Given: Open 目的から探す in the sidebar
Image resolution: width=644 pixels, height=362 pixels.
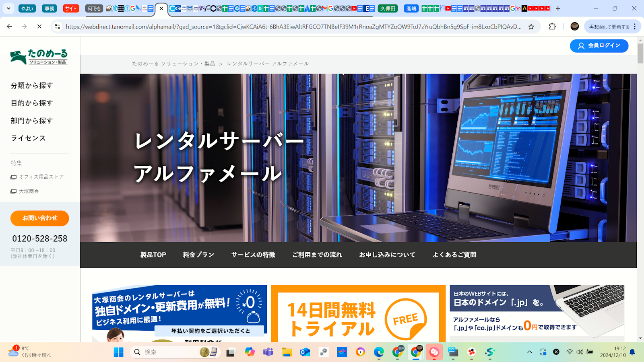Looking at the screenshot, I should (x=32, y=103).
